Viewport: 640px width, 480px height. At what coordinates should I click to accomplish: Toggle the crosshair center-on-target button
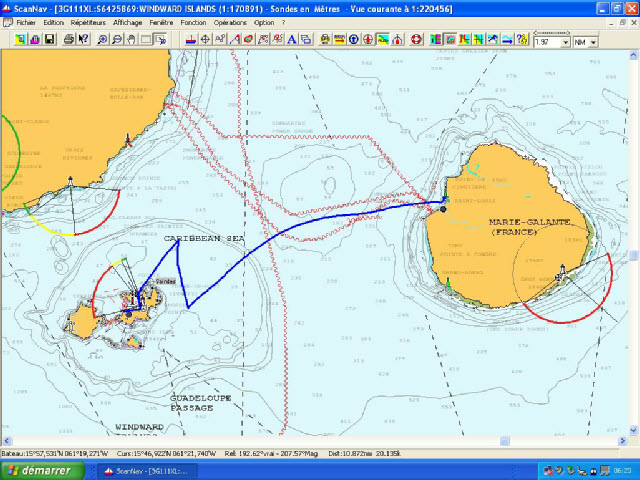(x=205, y=40)
